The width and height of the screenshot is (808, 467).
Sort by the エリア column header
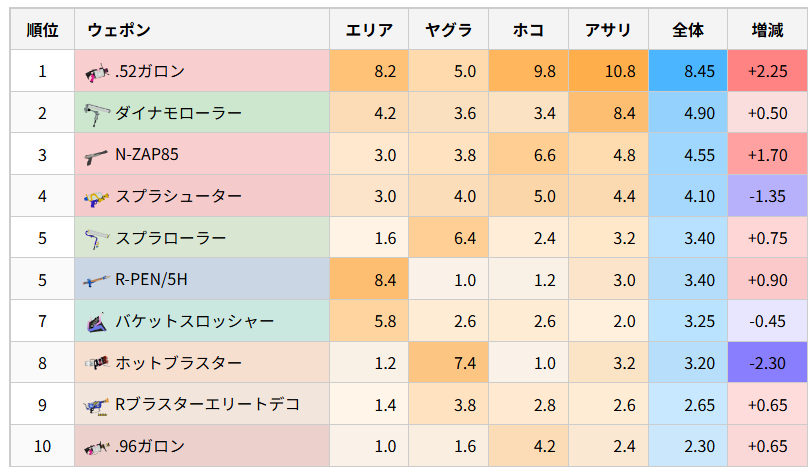369,30
